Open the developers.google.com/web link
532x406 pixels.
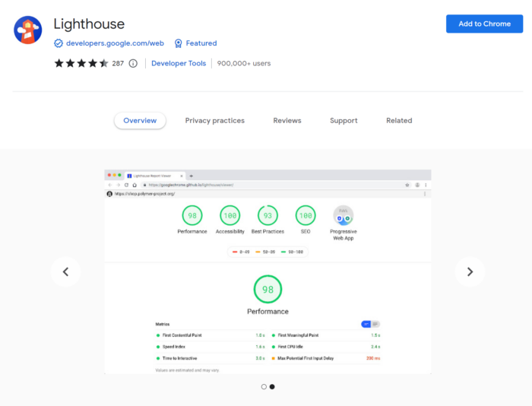(115, 43)
